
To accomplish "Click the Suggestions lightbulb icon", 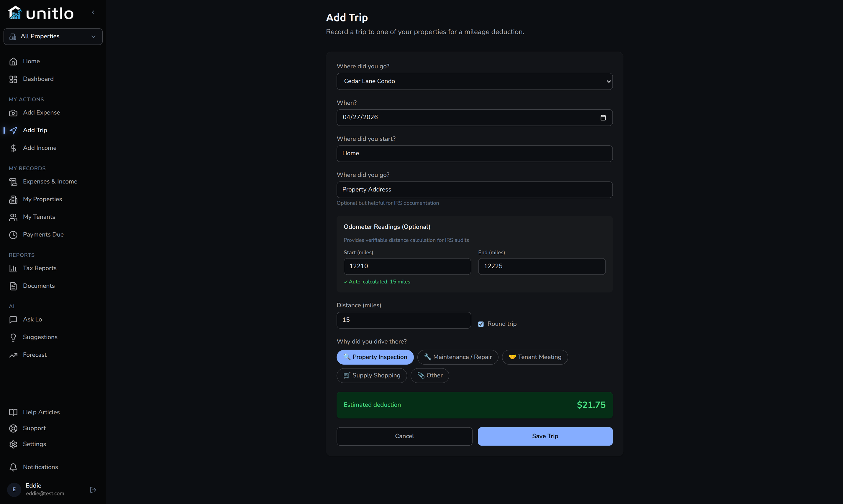I will [x=13, y=337].
